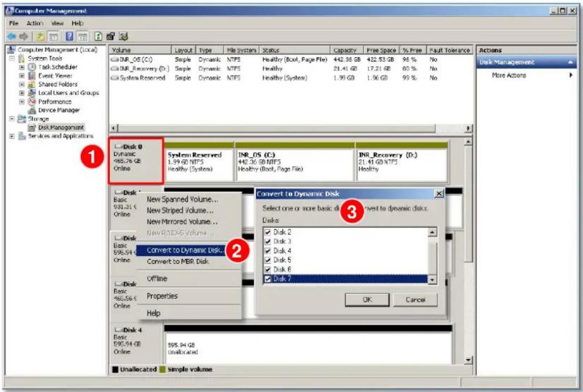Select the System Tools node icon
This screenshot has height=392, width=583.
click(x=22, y=59)
